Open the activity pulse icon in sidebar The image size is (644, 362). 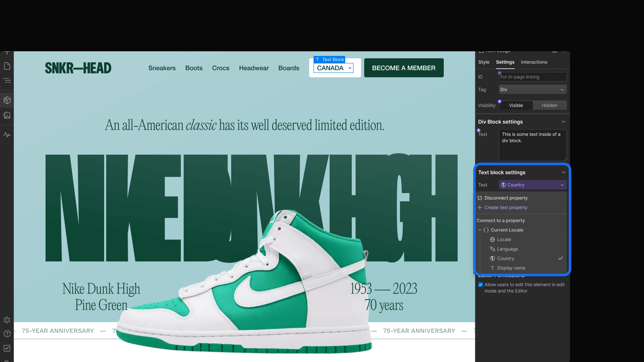[7, 135]
